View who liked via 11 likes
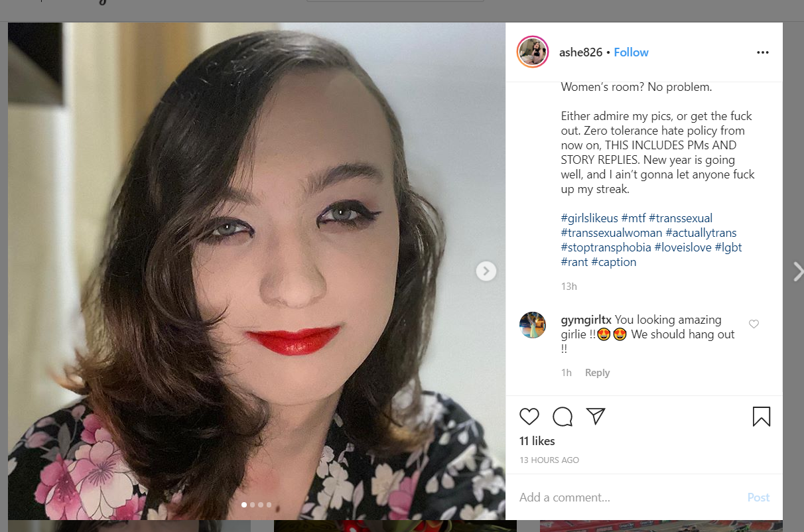This screenshot has width=804, height=532. (x=537, y=441)
